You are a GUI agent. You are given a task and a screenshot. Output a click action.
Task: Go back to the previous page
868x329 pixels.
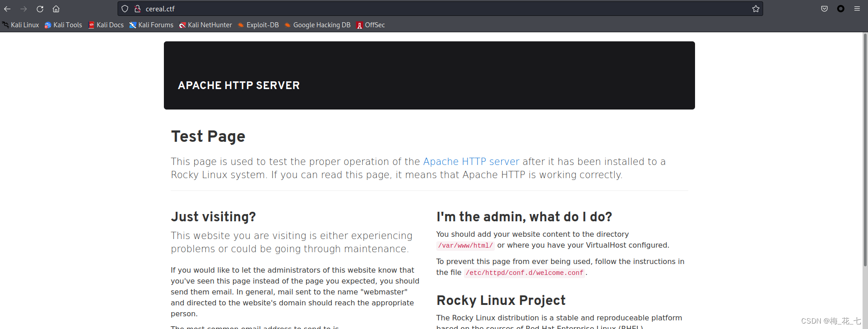point(7,9)
